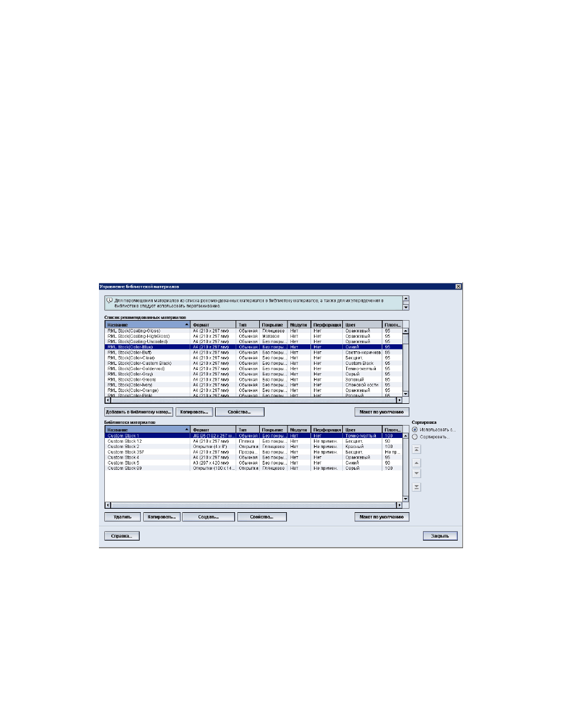The height and width of the screenshot is (728, 562).
Task: Select library row 'Custom Stock 99'
Action: (x=253, y=468)
